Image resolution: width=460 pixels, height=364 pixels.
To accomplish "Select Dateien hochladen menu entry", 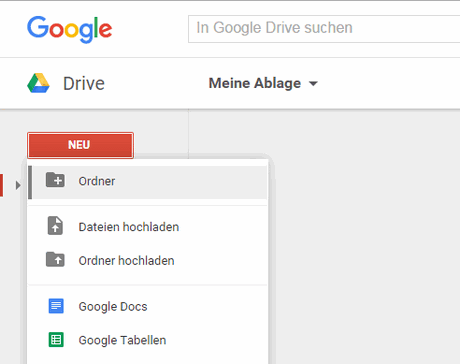I will point(148,227).
